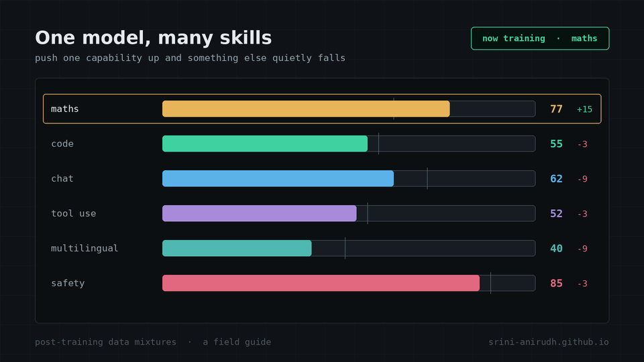The width and height of the screenshot is (644, 362).
Task: Click the orange maths progress bar
Action: pos(306,109)
